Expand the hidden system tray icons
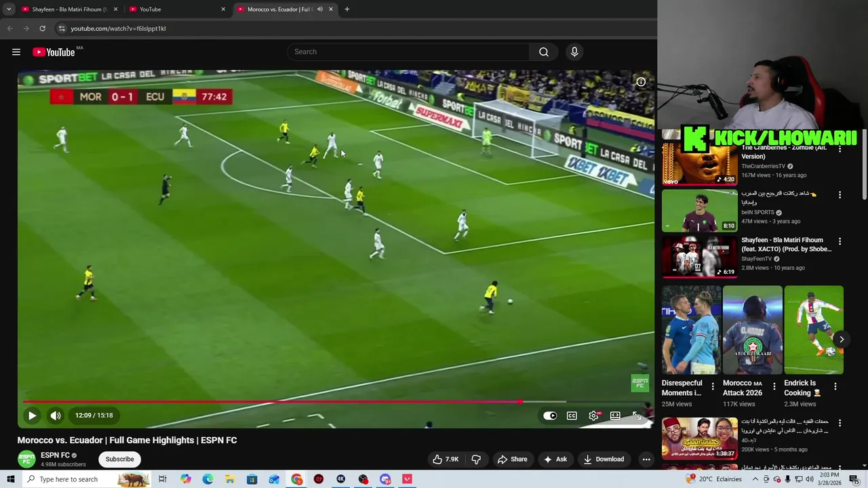868x488 pixels. [755, 479]
